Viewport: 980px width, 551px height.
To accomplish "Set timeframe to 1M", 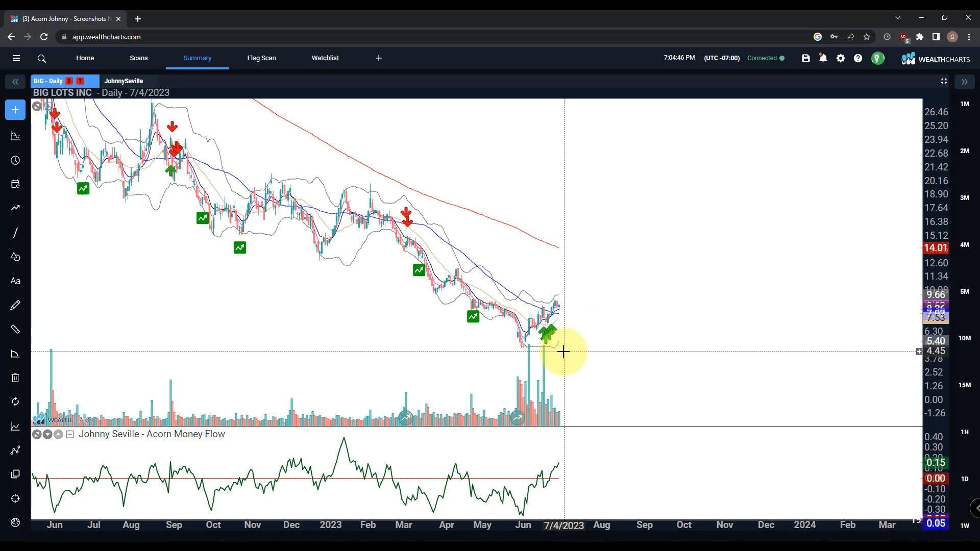I will pos(965,104).
